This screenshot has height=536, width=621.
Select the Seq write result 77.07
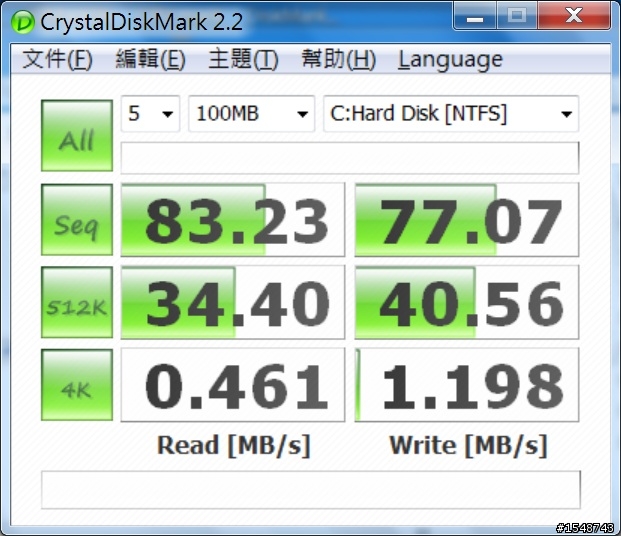click(x=467, y=219)
